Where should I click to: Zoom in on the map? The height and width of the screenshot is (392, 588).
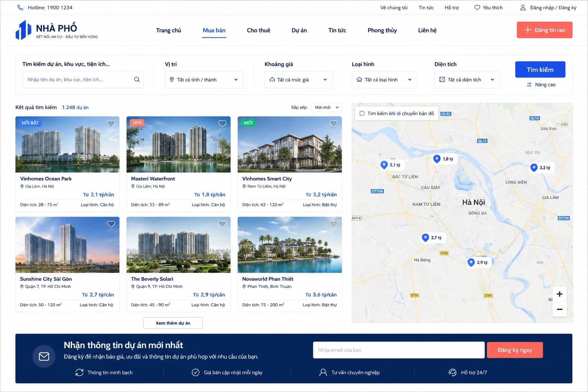pos(559,294)
